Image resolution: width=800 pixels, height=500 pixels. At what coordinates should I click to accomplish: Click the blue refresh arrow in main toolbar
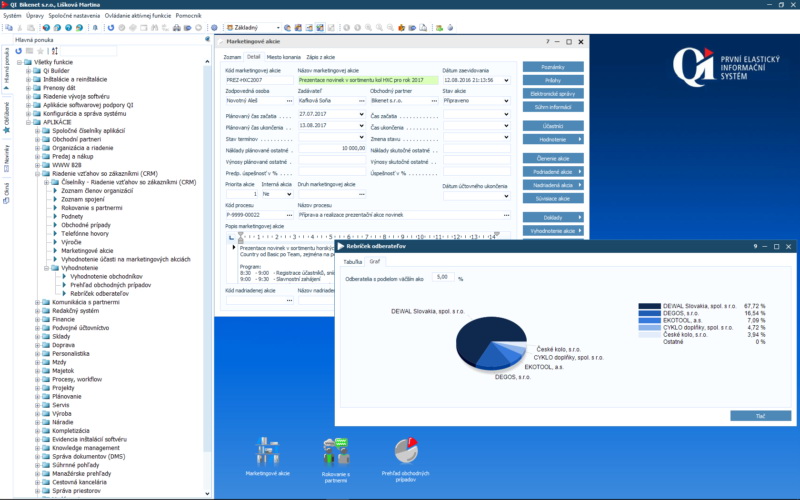[x=111, y=28]
